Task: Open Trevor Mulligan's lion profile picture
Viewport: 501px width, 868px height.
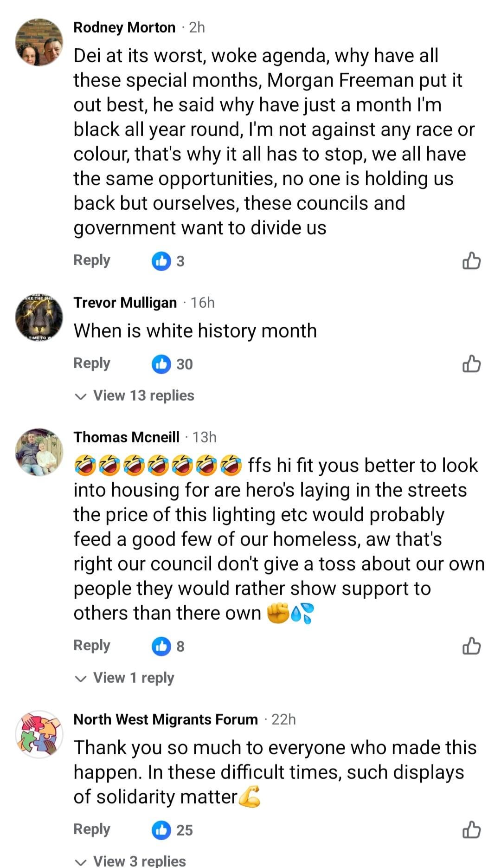Action: [x=39, y=318]
